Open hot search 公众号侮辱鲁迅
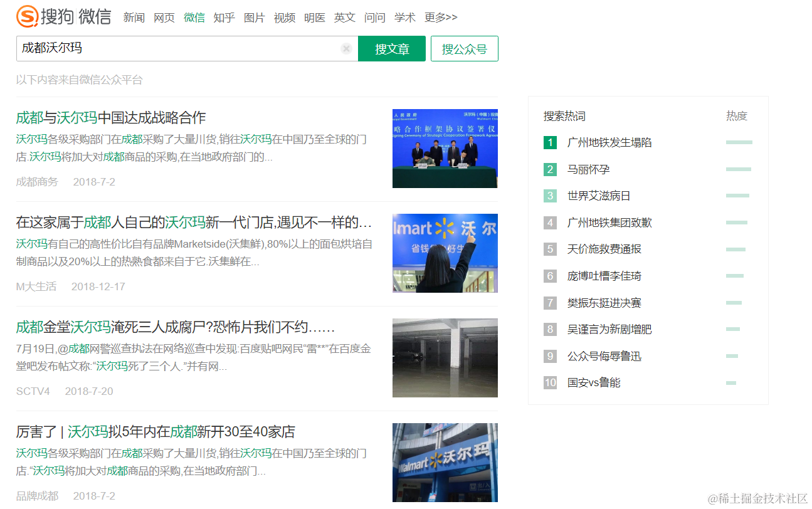Viewport: 812px width, 509px height. [604, 356]
